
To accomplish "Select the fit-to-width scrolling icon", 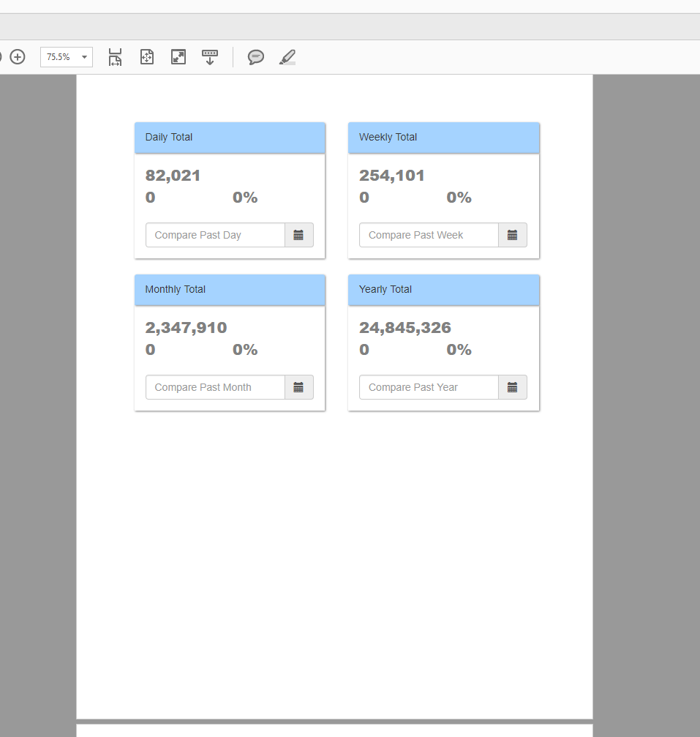I will coord(115,57).
